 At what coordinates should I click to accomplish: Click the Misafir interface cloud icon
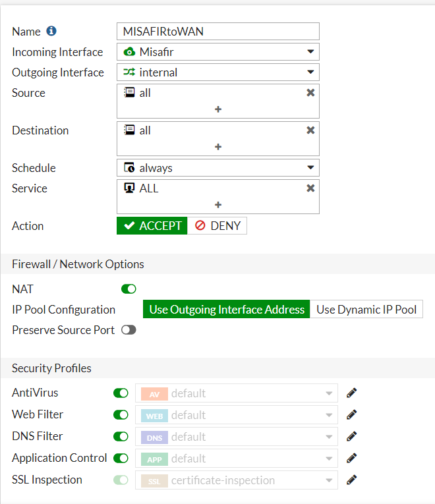[x=129, y=52]
